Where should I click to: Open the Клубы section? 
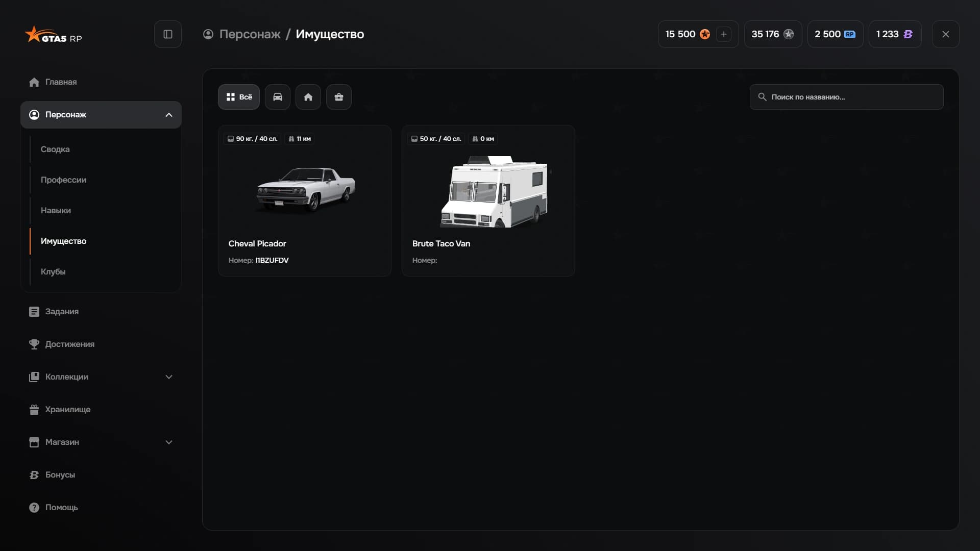tap(53, 272)
